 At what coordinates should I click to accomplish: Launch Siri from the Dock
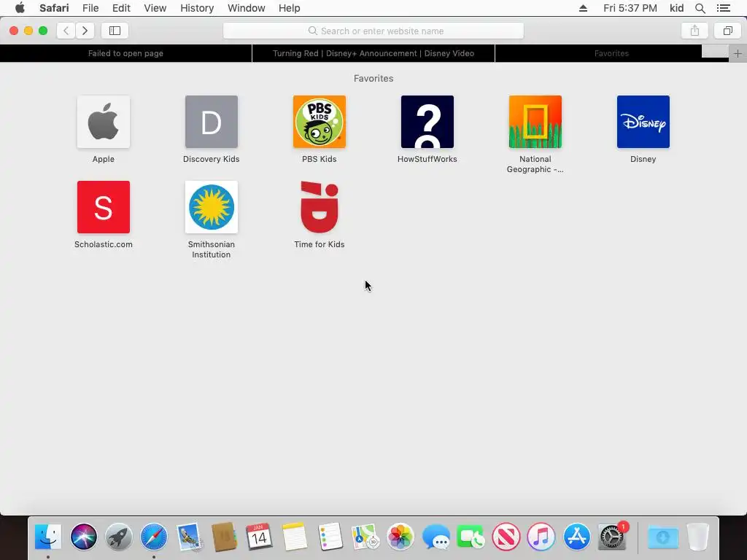pos(83,537)
